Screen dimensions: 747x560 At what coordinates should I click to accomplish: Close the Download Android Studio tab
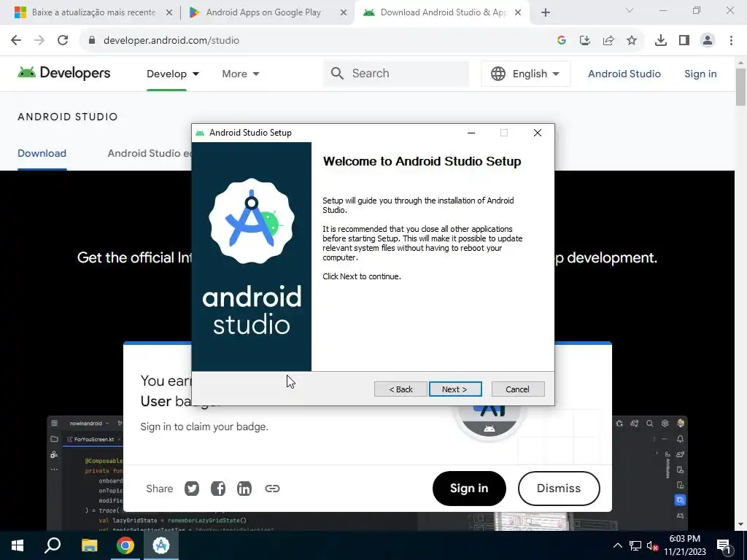pyautogui.click(x=518, y=13)
